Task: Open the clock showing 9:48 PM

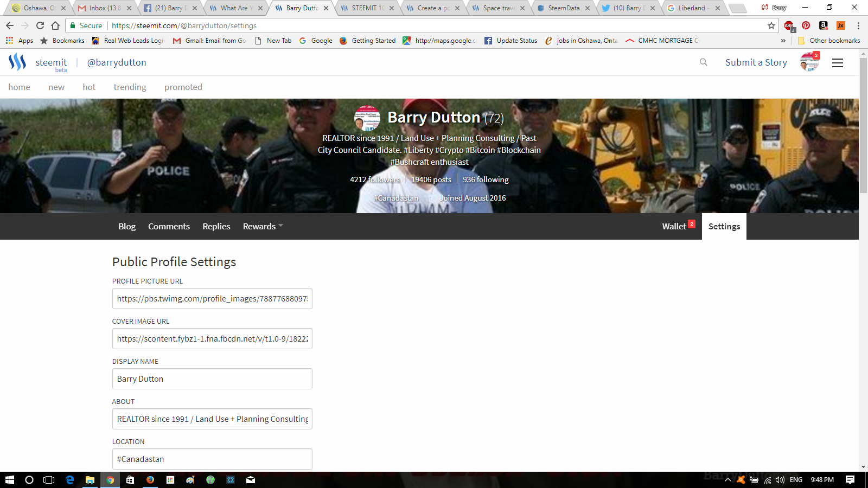Action: click(x=822, y=480)
